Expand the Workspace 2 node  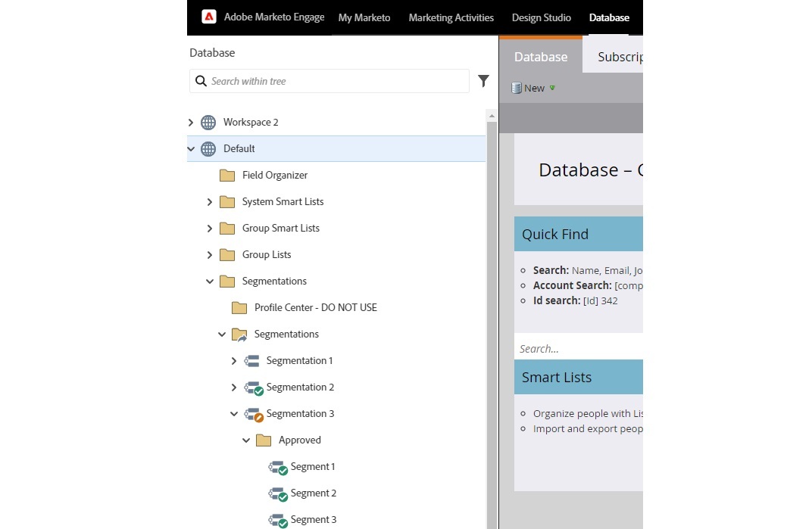[191, 123]
